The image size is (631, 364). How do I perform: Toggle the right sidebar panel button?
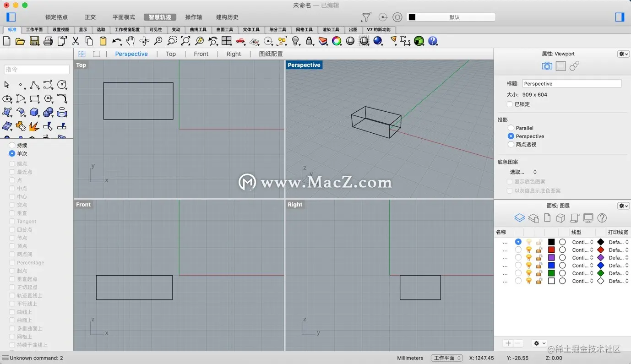(620, 17)
